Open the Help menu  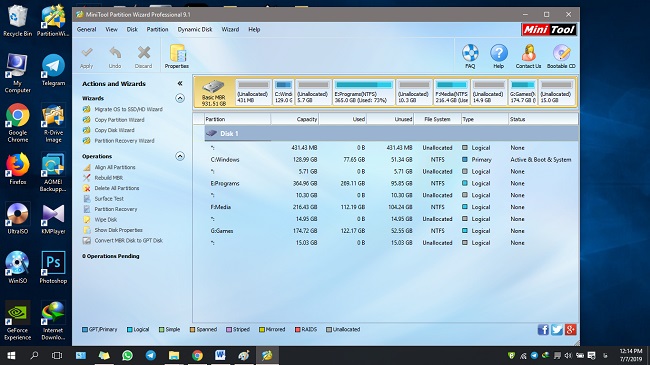254,29
